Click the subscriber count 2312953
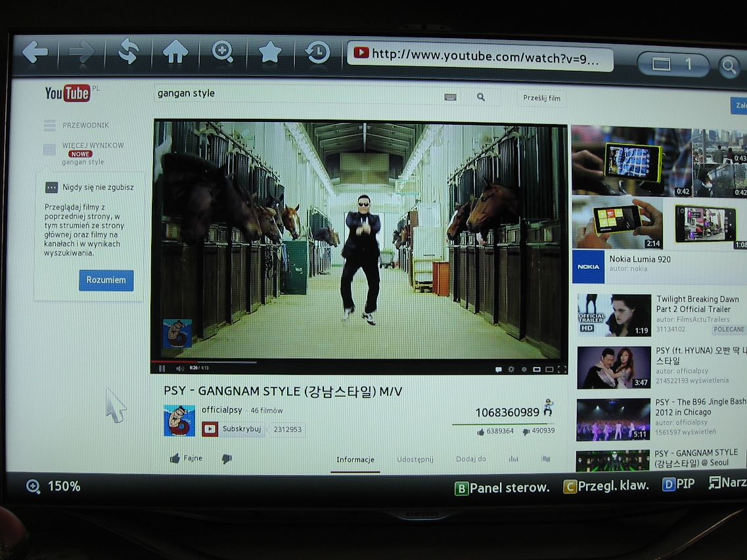Viewport: 747px width, 560px height. (x=287, y=429)
